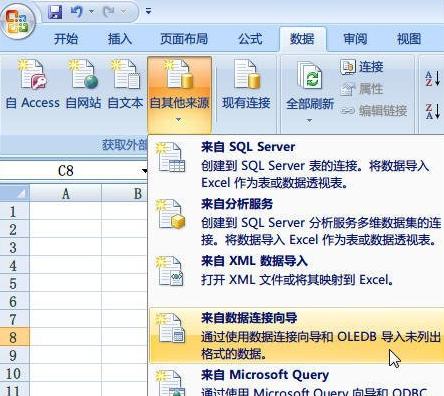
Task: Select the 数据 tab
Action: coord(302,39)
